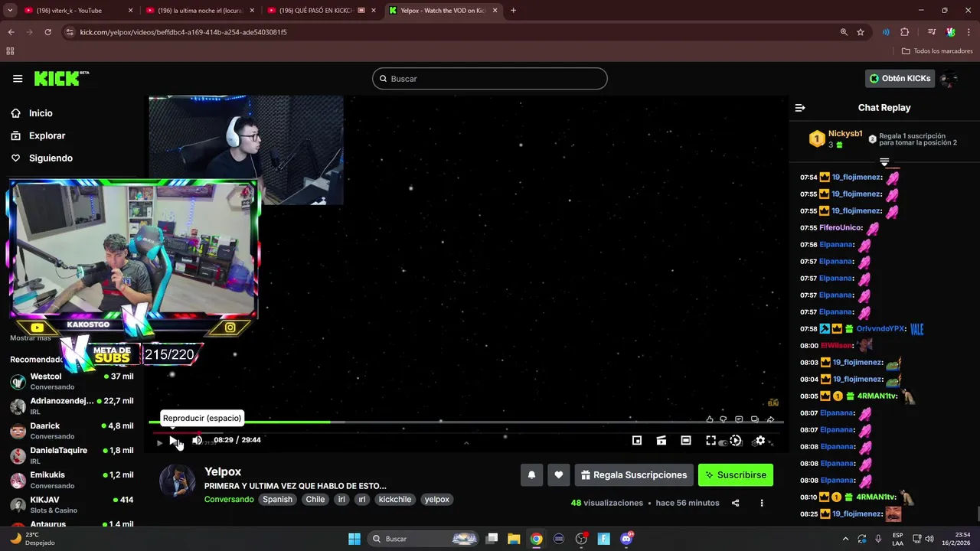Open recommended channel Emikukis
Image resolution: width=980 pixels, height=551 pixels.
(x=72, y=480)
